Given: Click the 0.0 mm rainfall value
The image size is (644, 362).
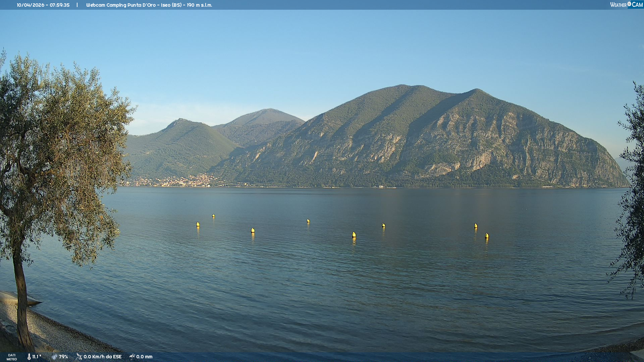Looking at the screenshot, I should pos(144,357).
